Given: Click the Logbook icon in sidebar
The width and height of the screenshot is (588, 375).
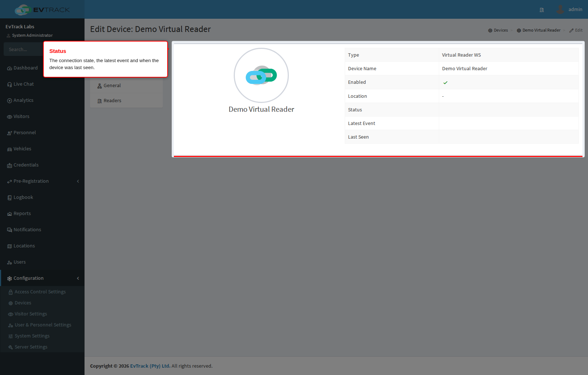Looking at the screenshot, I should click(10, 198).
